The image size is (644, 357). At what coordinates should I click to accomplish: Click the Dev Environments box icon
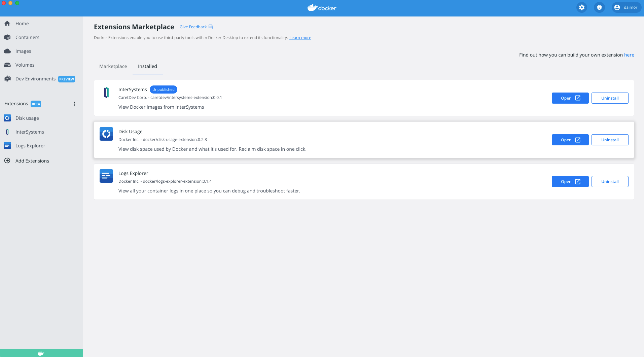point(7,79)
